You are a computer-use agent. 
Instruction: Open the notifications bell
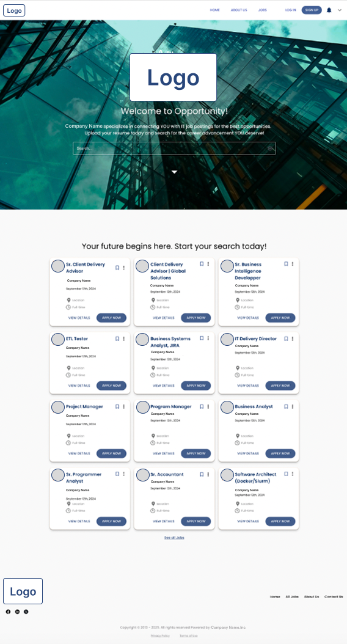(329, 10)
